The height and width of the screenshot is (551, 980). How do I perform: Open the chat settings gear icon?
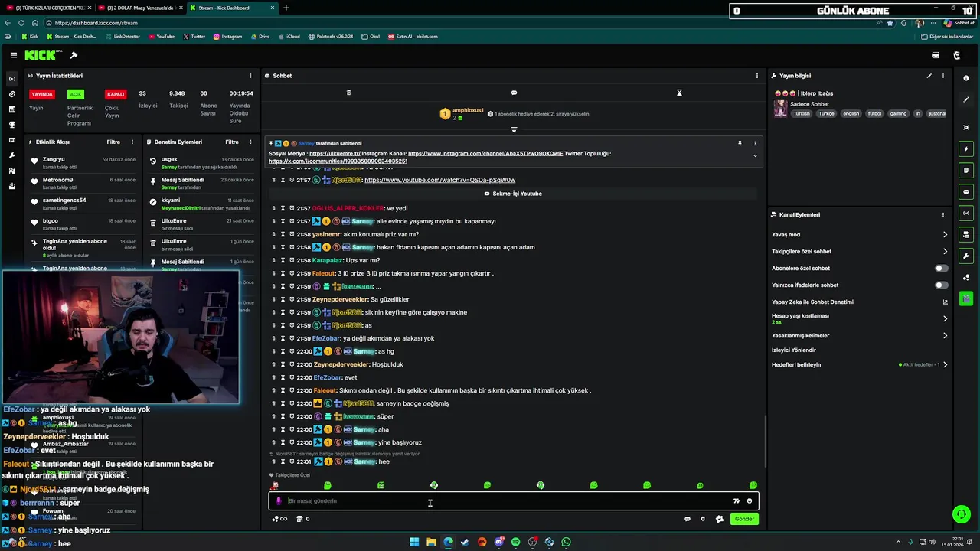pyautogui.click(x=703, y=519)
